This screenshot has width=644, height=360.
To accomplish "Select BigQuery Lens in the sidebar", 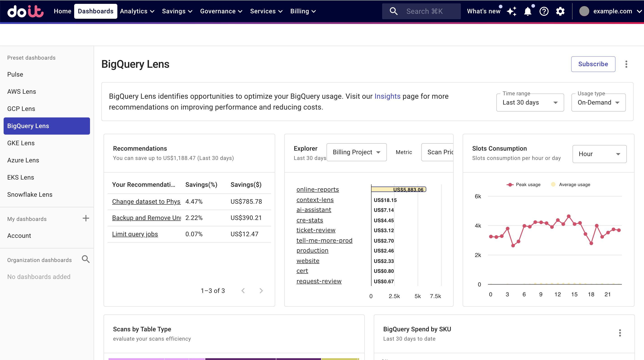I will [x=47, y=126].
